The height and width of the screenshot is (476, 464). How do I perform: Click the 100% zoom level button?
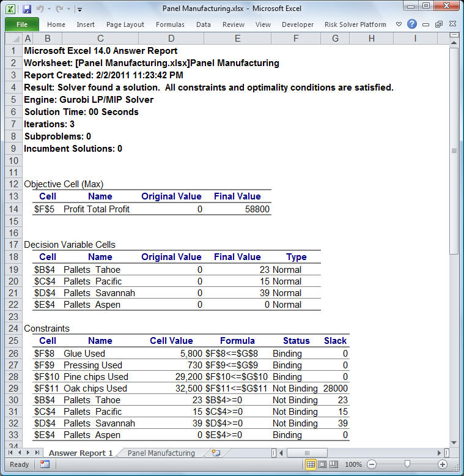tap(353, 465)
